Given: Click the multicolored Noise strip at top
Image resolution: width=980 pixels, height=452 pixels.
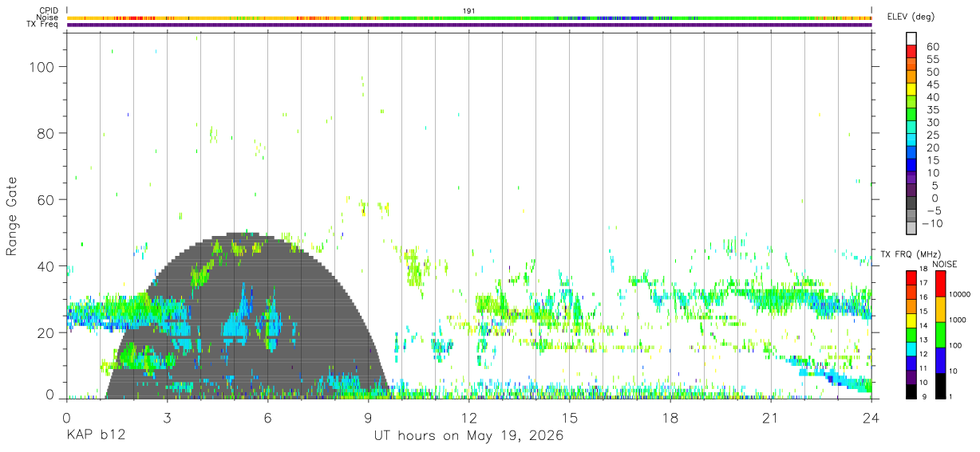Looking at the screenshot, I should (x=469, y=18).
